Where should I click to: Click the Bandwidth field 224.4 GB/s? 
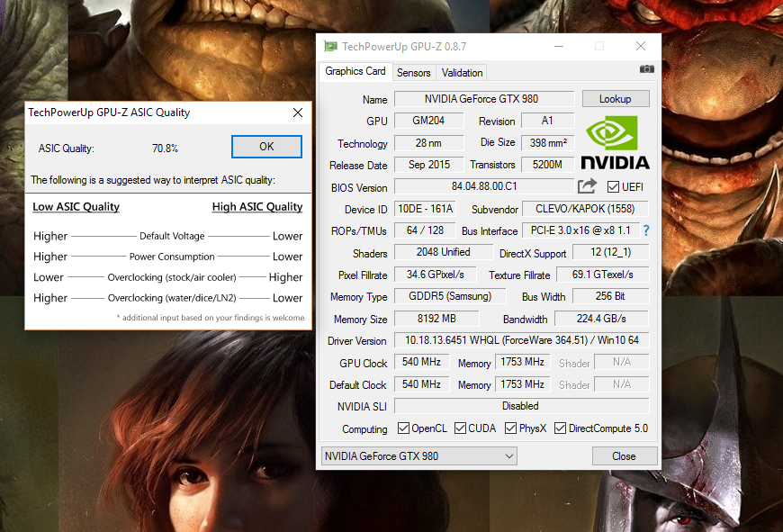point(602,318)
